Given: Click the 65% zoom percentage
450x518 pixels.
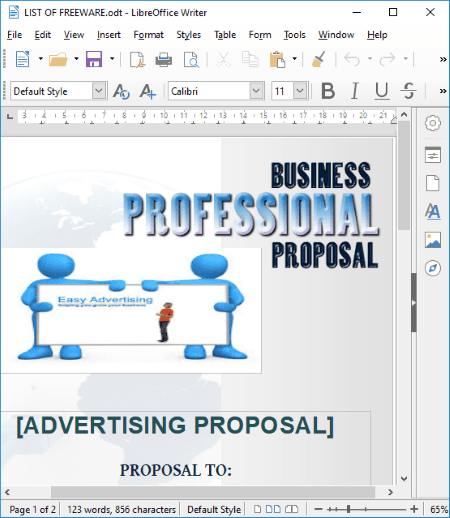Looking at the screenshot, I should [438, 509].
